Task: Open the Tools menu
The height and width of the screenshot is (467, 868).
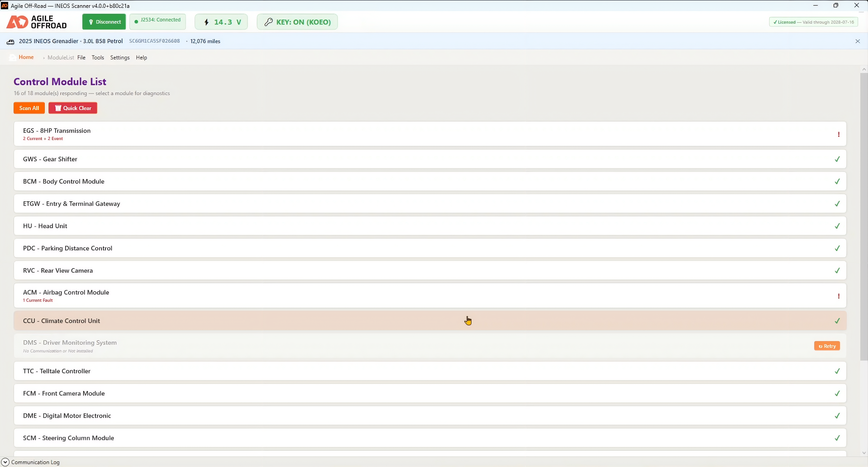Action: [x=98, y=58]
